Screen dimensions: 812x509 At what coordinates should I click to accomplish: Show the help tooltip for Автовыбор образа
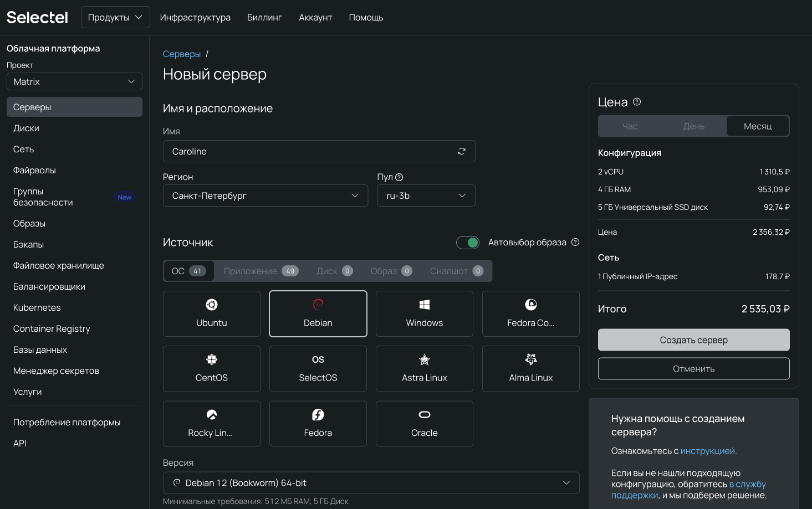click(x=575, y=242)
